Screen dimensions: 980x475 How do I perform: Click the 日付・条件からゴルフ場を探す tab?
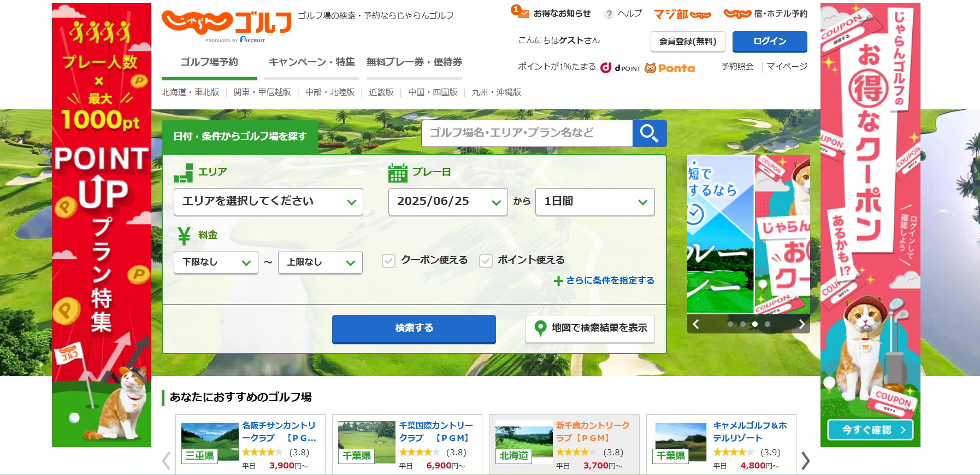click(240, 137)
